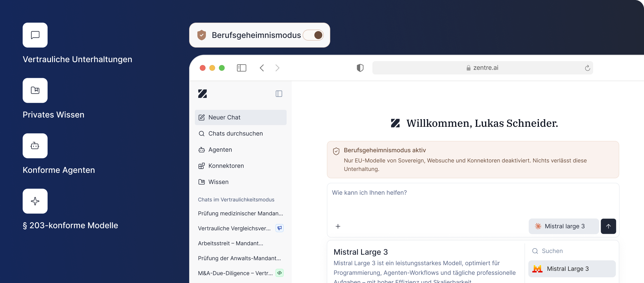
Task: Reload the zentre.ai page
Action: click(x=587, y=68)
